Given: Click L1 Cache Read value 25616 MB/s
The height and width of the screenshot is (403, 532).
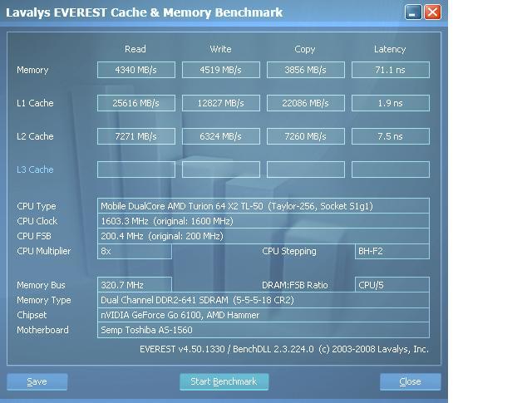Looking at the screenshot, I should [x=136, y=103].
